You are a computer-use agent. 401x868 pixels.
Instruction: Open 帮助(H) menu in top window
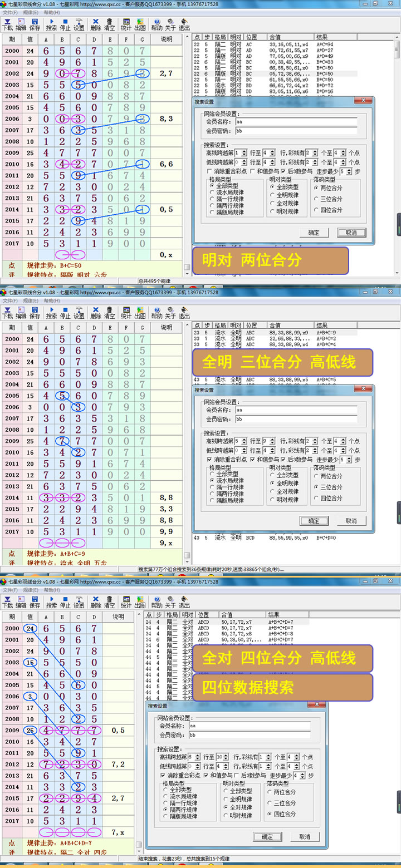click(51, 12)
